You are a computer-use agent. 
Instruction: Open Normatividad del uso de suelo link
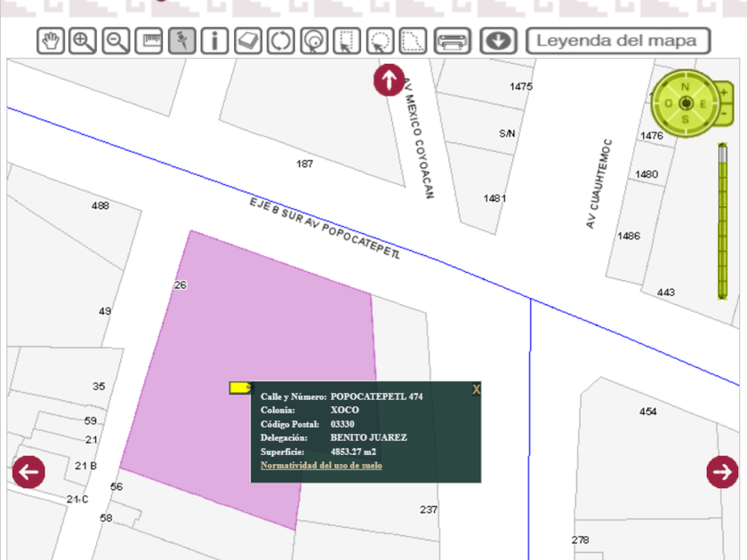[x=321, y=466]
